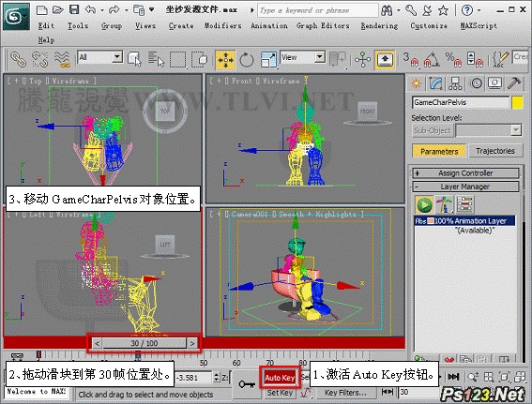Toggle Select and Move tool
The width and height of the screenshot is (532, 404).
(225, 59)
